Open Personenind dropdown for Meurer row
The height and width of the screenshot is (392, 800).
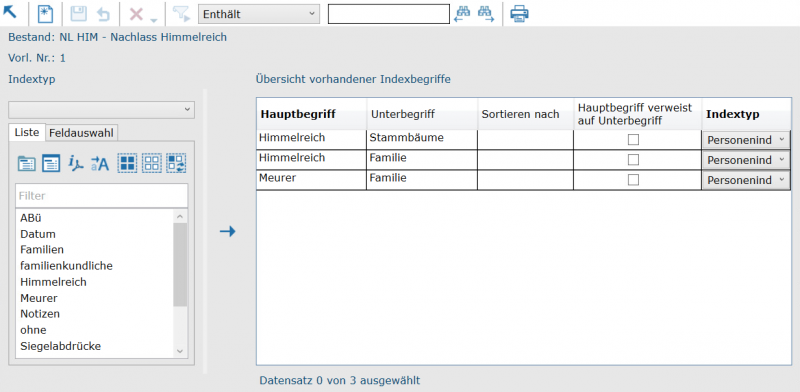[746, 180]
